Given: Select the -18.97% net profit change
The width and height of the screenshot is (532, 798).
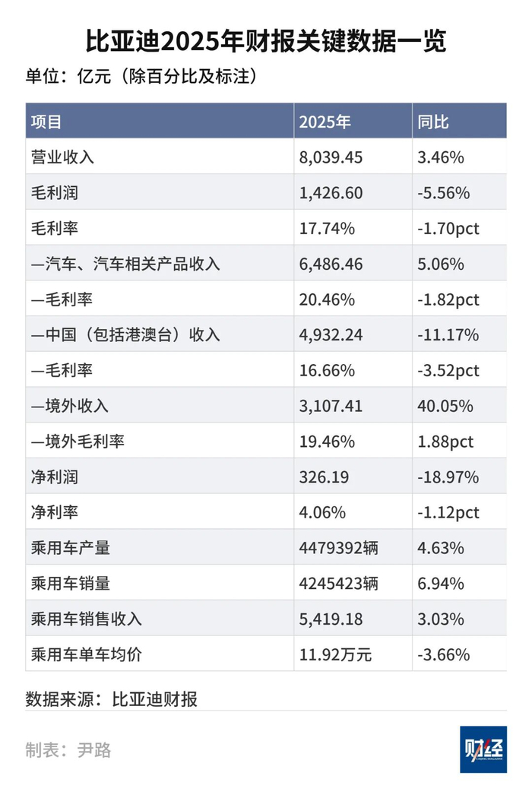Looking at the screenshot, I should click(448, 477).
